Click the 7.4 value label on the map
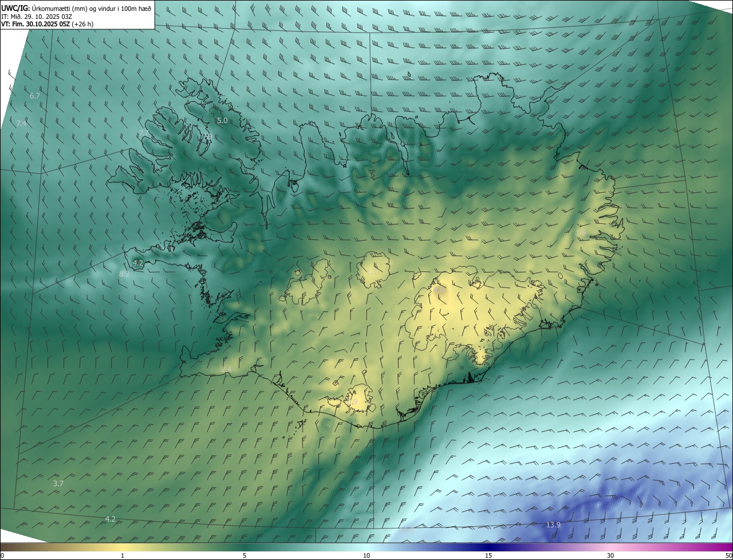The width and height of the screenshot is (733, 560). 21,124
